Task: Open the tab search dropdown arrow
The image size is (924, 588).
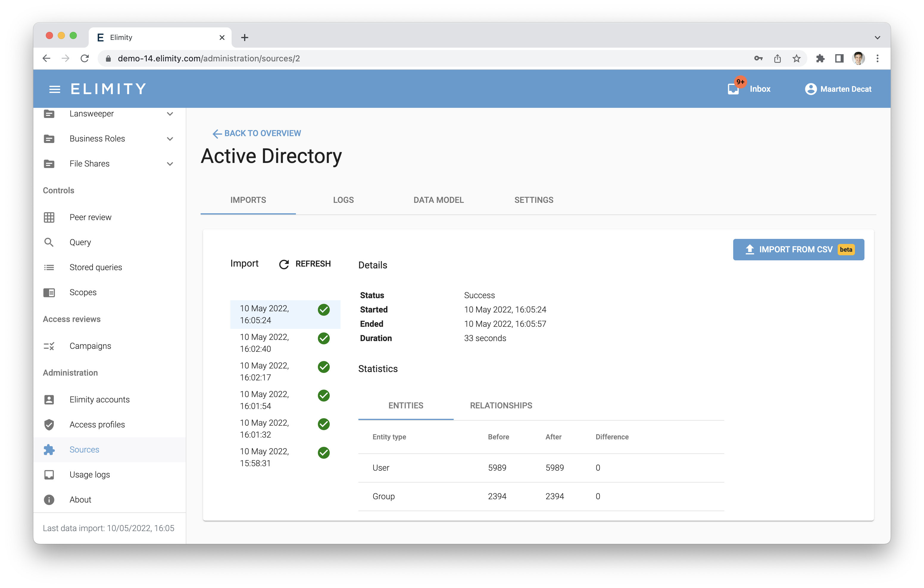Action: click(x=877, y=38)
